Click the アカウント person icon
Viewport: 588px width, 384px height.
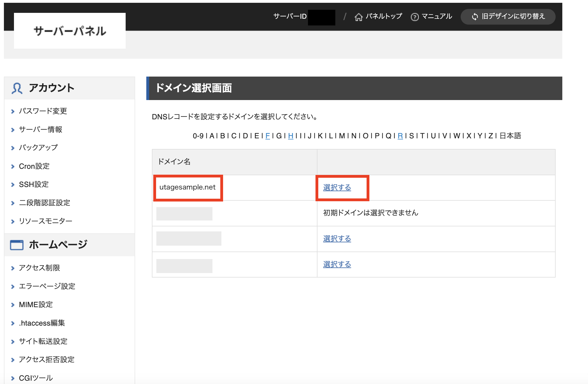tap(17, 88)
